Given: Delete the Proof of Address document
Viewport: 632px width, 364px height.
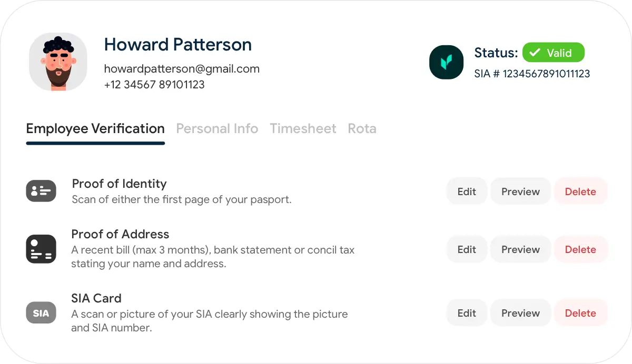Looking at the screenshot, I should coord(580,249).
